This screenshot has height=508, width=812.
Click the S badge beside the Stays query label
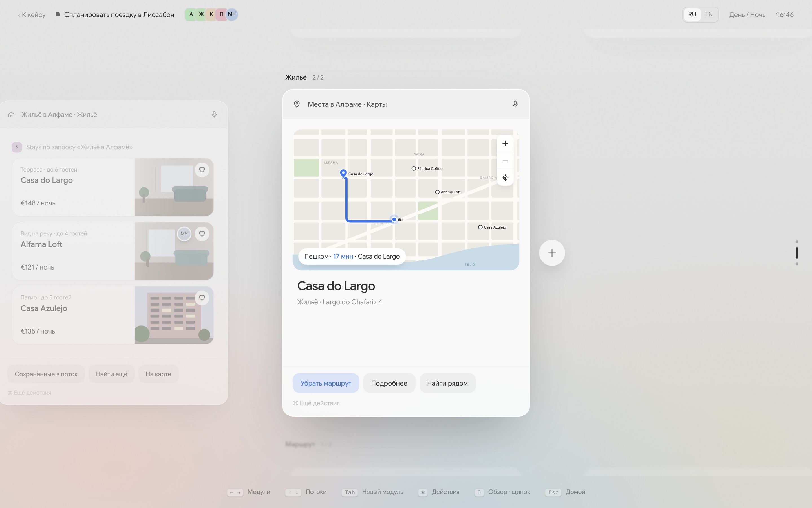[x=17, y=147]
